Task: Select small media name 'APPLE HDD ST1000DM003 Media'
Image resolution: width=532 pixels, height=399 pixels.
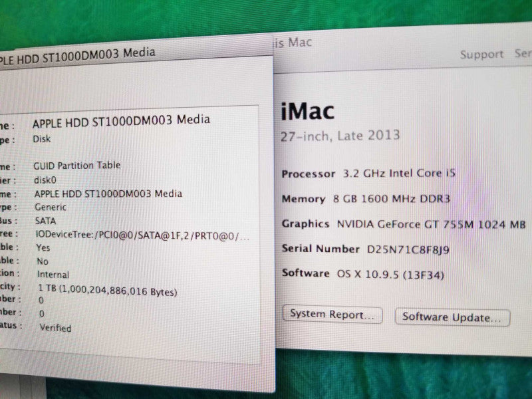Action: (108, 194)
